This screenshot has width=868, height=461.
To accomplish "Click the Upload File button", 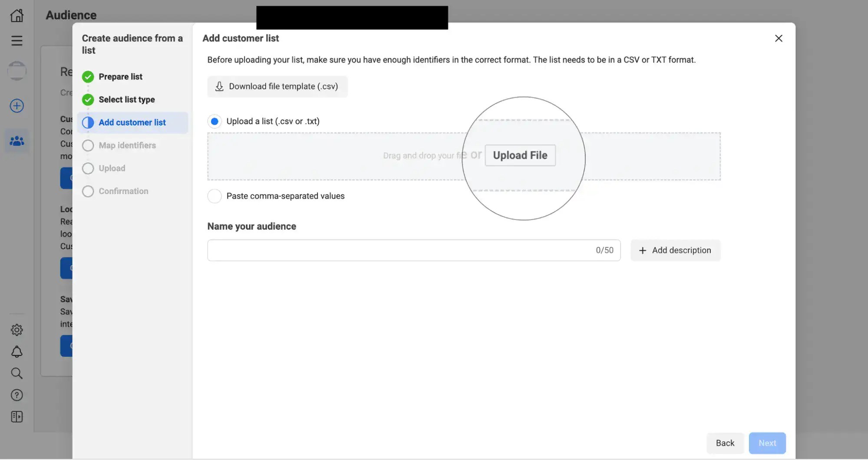I will click(520, 155).
